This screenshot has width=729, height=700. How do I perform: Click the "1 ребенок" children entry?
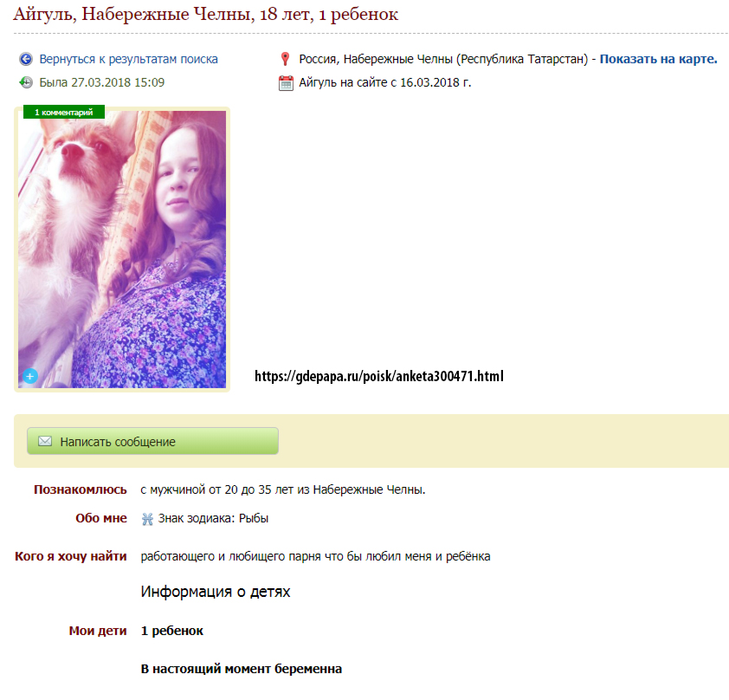[172, 631]
